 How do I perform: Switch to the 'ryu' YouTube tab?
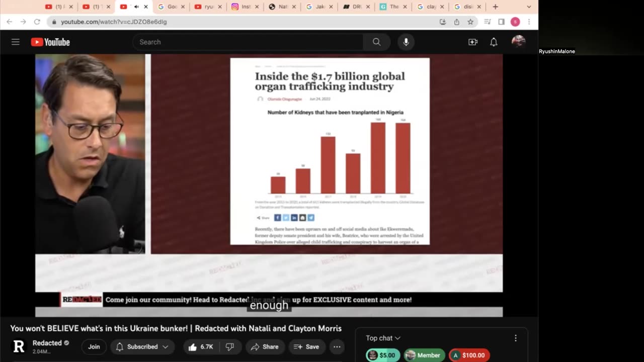(208, 7)
